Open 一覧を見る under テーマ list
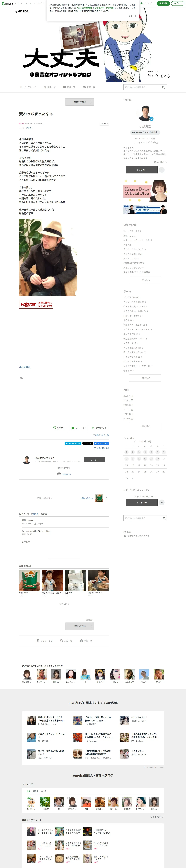The width and height of the screenshot is (186, 868). pos(145,378)
